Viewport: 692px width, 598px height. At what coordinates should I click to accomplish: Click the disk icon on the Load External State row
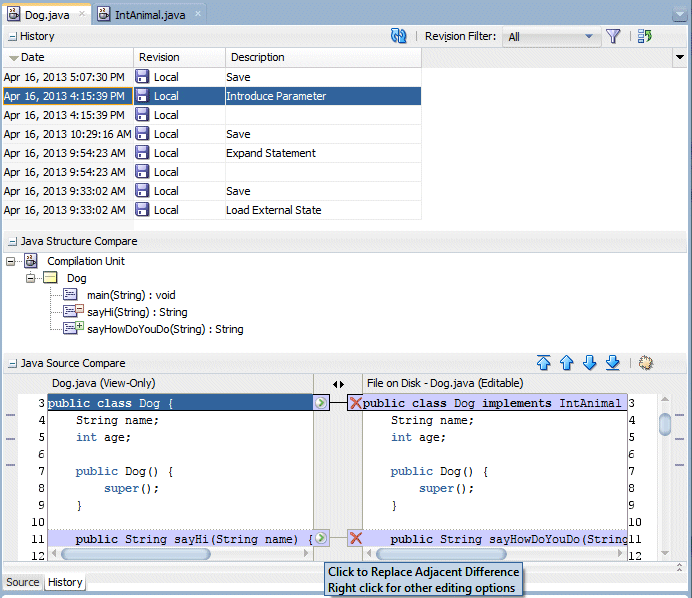[142, 209]
